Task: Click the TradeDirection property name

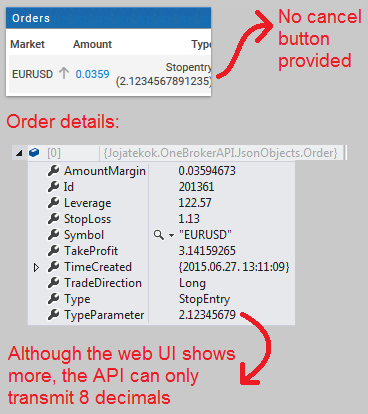Action: pos(103,283)
